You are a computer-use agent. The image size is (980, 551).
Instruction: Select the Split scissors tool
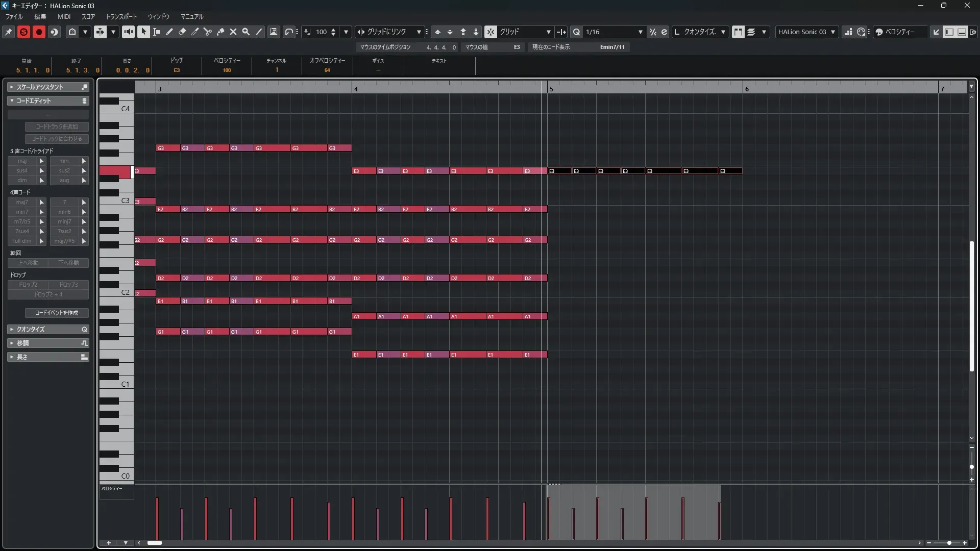click(x=207, y=32)
